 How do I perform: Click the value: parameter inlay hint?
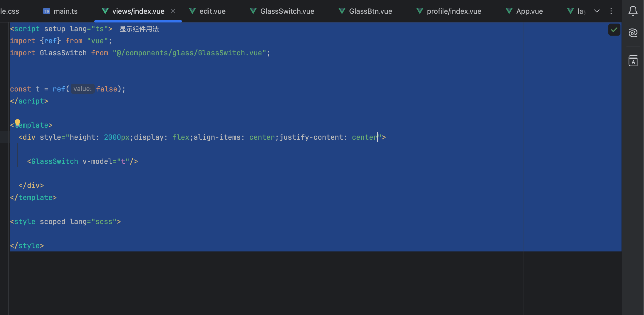pos(82,89)
